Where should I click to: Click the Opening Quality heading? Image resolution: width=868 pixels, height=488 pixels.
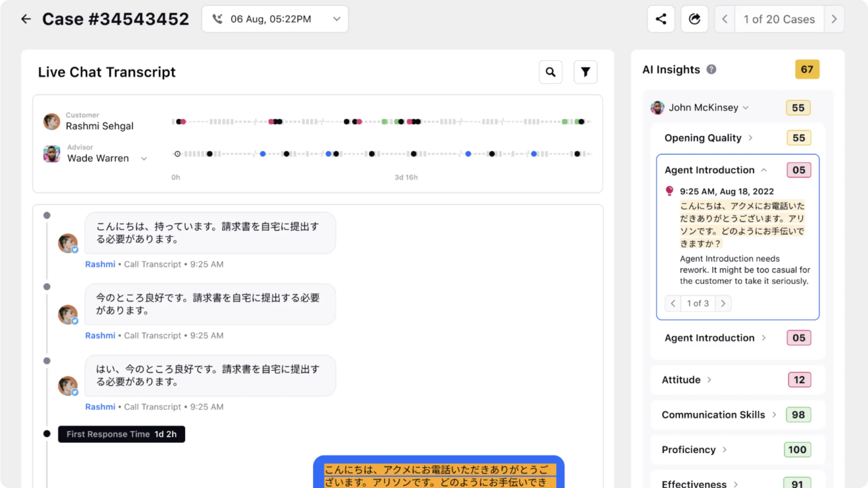point(703,138)
